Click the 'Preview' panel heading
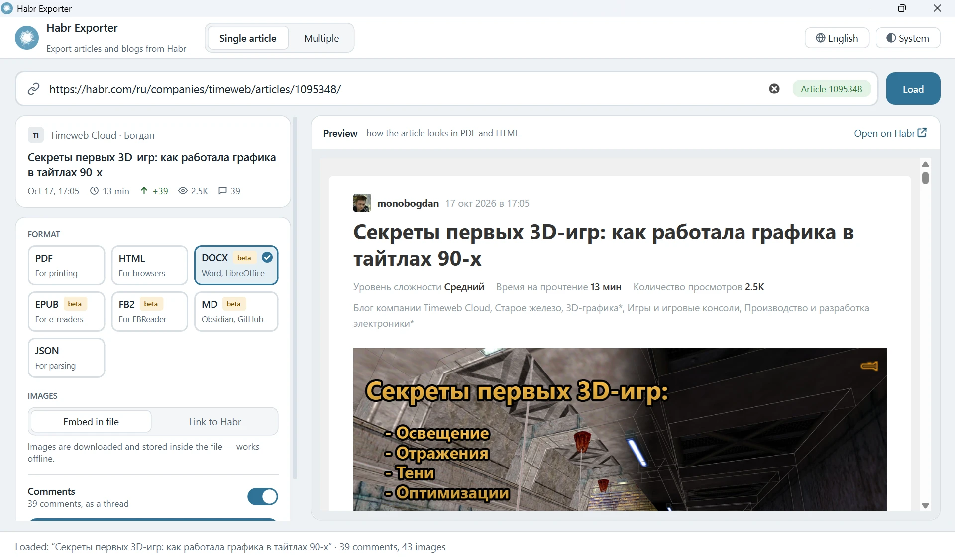Image resolution: width=955 pixels, height=560 pixels. (x=340, y=133)
